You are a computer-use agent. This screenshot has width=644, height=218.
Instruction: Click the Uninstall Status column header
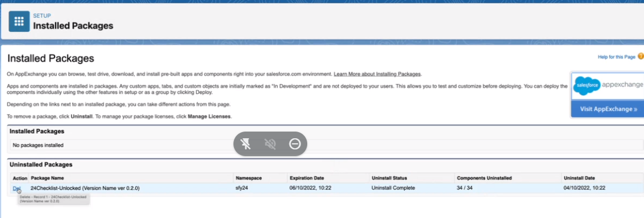pyautogui.click(x=389, y=178)
